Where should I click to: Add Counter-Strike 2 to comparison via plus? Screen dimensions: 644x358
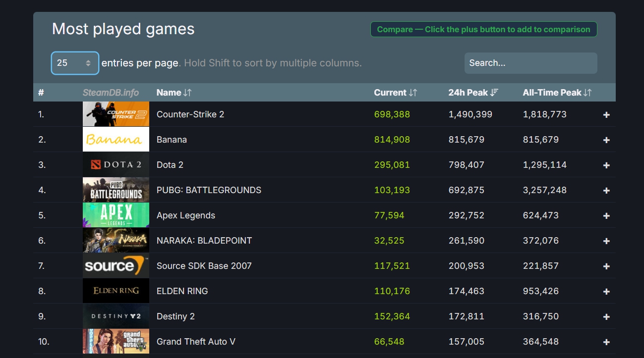(x=606, y=115)
